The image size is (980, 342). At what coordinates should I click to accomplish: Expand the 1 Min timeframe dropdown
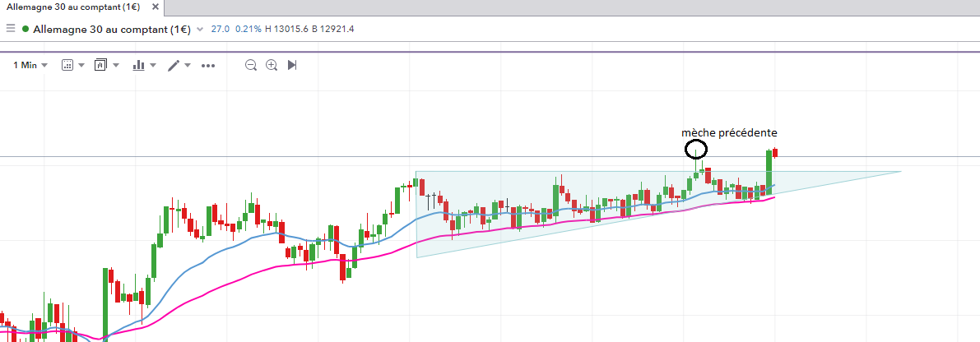click(30, 65)
